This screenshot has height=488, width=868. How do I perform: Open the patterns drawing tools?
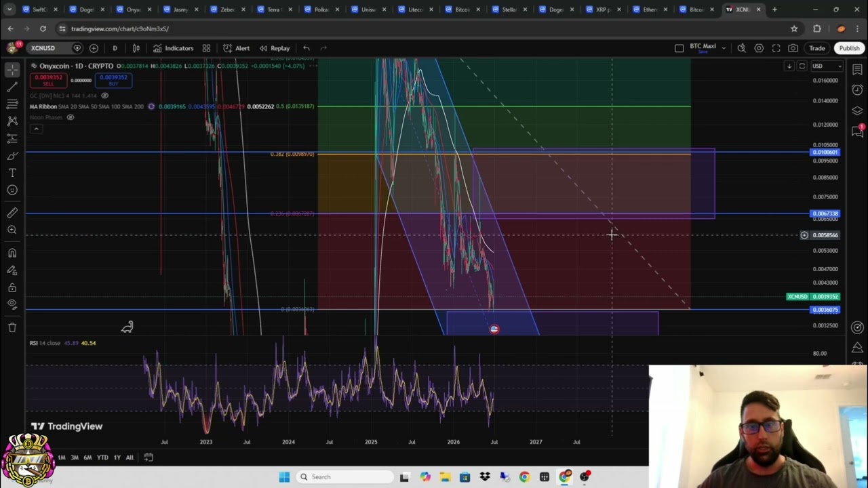12,121
